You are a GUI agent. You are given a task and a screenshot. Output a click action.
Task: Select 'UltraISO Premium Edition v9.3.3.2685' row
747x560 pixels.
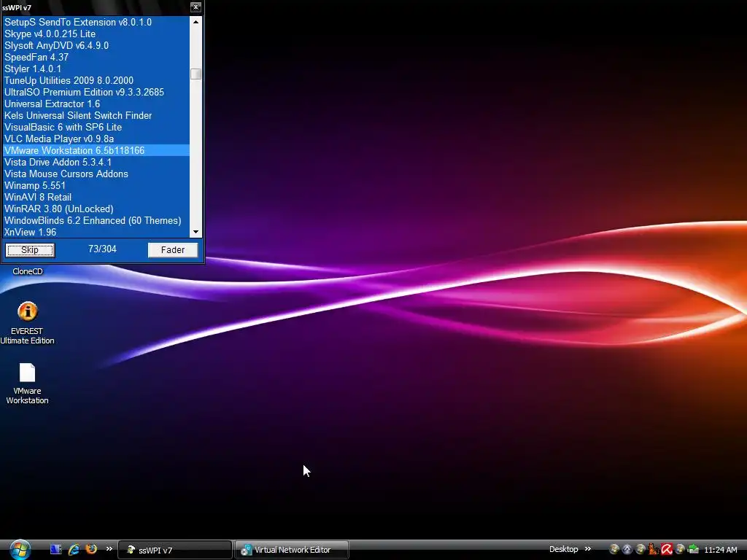(x=96, y=92)
